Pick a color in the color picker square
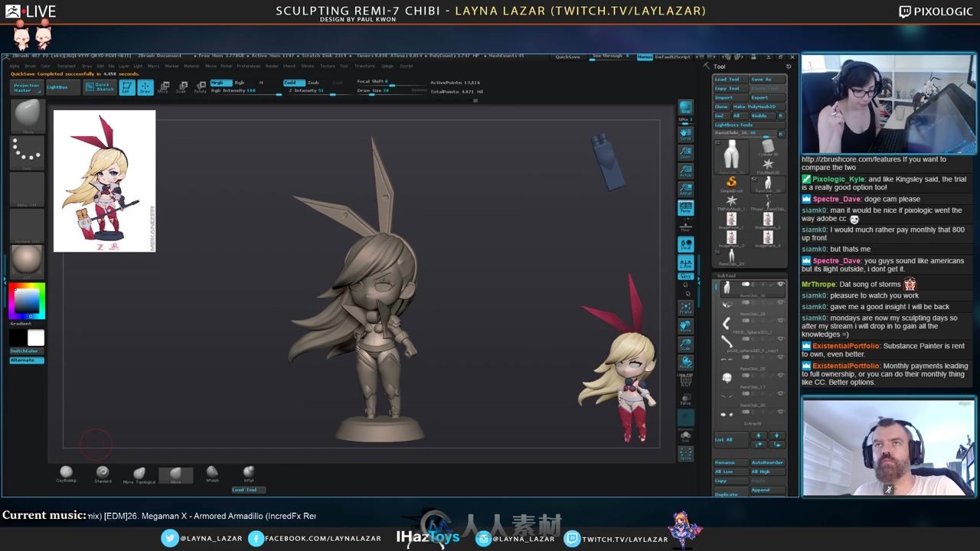The image size is (980, 551). point(27,301)
